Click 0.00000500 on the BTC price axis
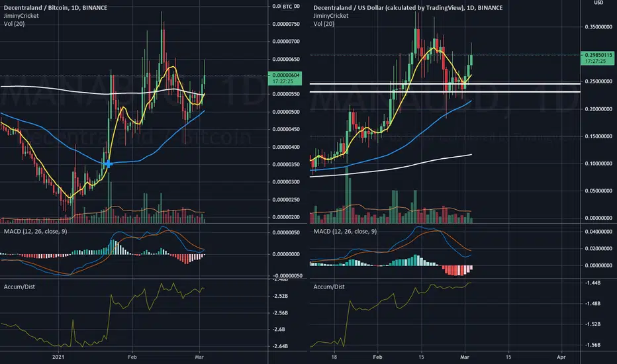 point(286,112)
